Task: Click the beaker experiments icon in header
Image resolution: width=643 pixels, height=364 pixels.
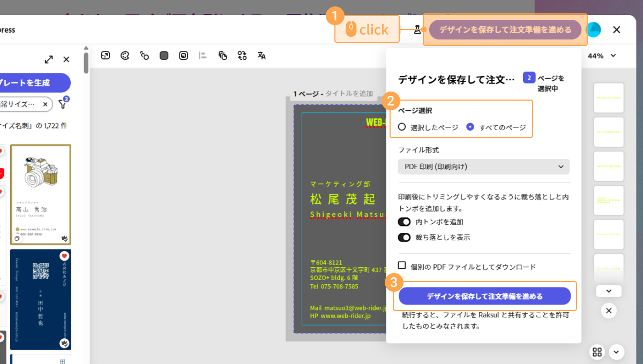Action: coord(417,30)
